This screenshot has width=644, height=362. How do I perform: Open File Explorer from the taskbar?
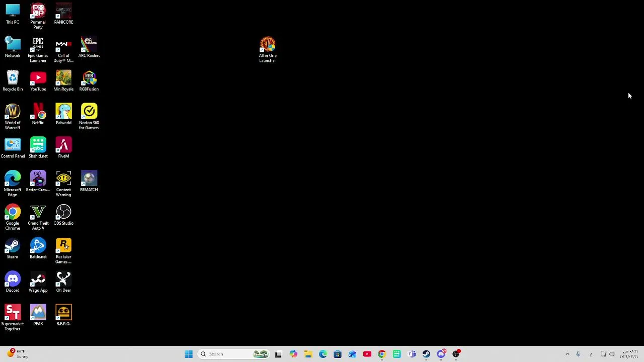pyautogui.click(x=308, y=354)
